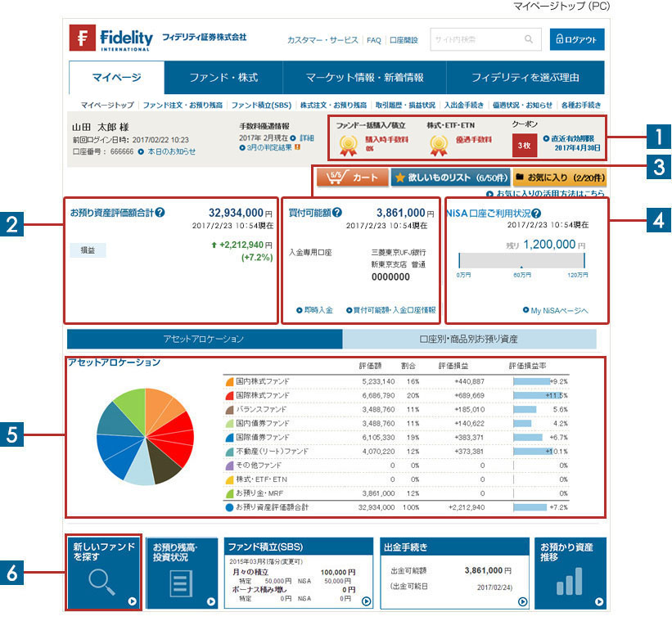Click magnifier icon in 新しいファンドを探す tile
Image resolution: width=672 pixels, height=621 pixels.
[x=102, y=583]
